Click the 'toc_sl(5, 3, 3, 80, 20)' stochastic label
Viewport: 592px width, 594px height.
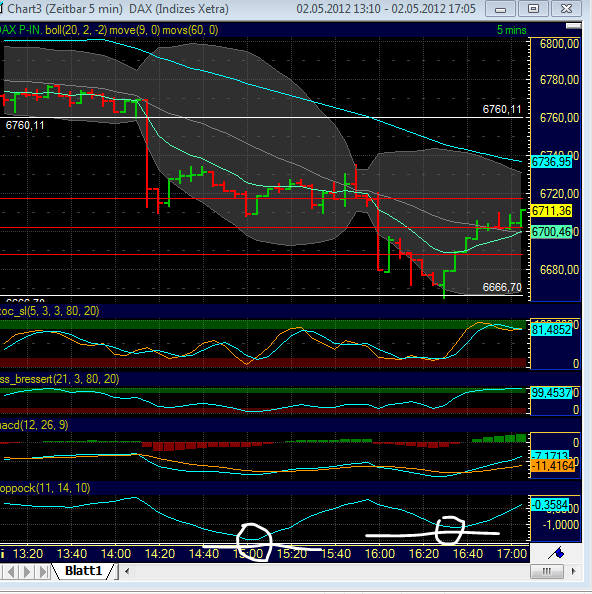tap(50, 311)
